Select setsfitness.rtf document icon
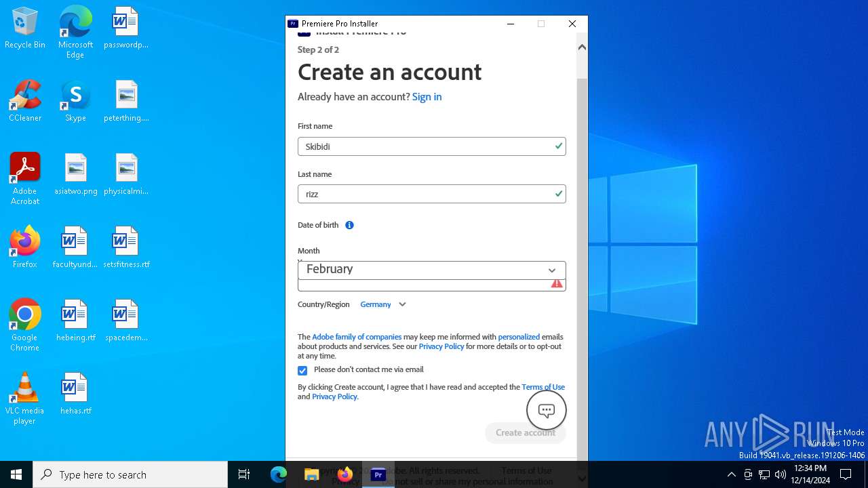Image resolution: width=868 pixels, height=488 pixels. click(126, 248)
